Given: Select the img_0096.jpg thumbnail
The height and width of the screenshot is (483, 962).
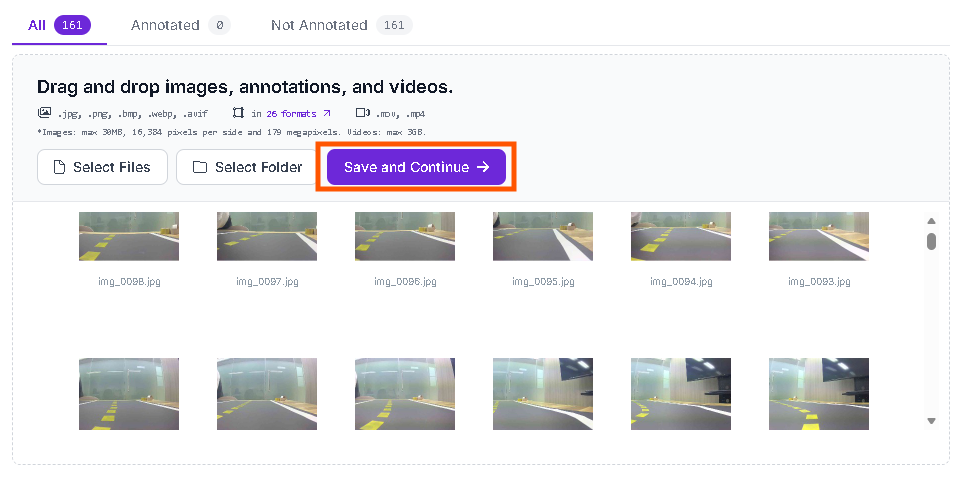Looking at the screenshot, I should click(405, 236).
